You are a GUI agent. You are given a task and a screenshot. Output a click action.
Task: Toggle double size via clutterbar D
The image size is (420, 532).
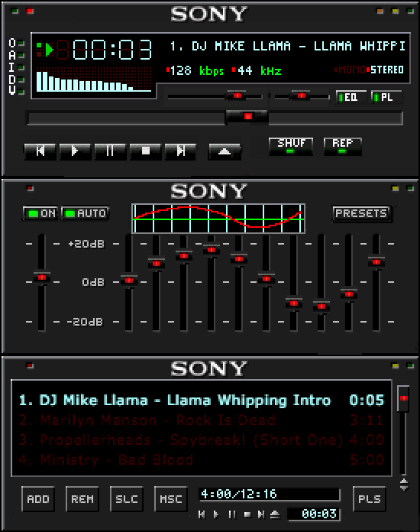point(12,79)
